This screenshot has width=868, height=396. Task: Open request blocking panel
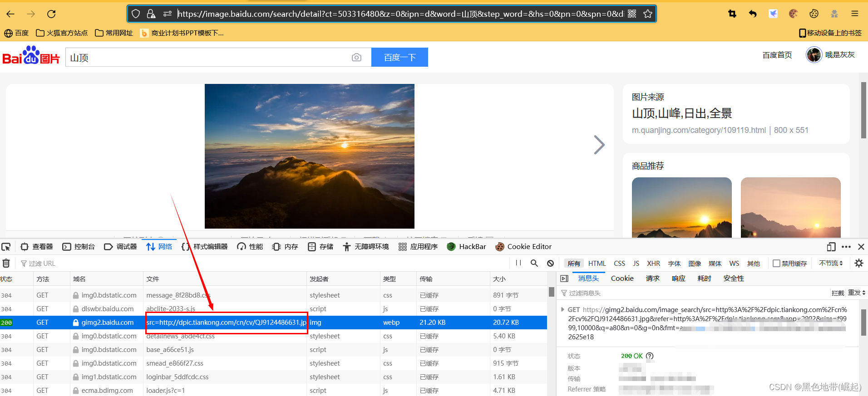[550, 263]
